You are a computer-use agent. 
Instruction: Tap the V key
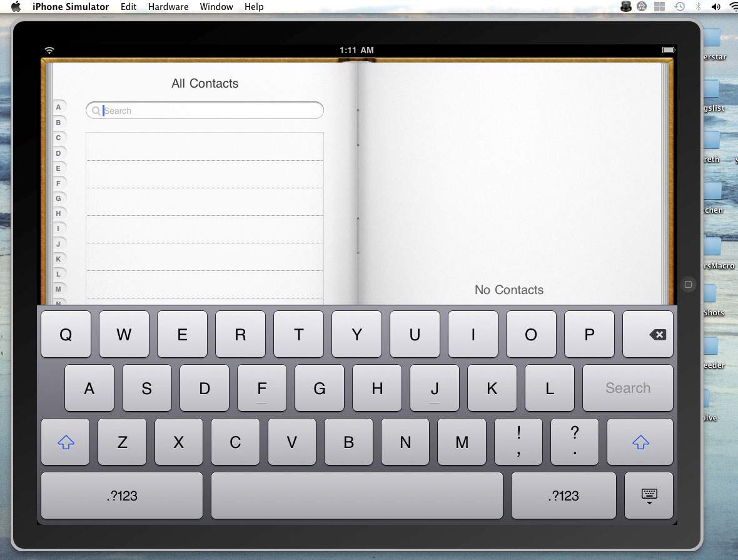click(292, 442)
